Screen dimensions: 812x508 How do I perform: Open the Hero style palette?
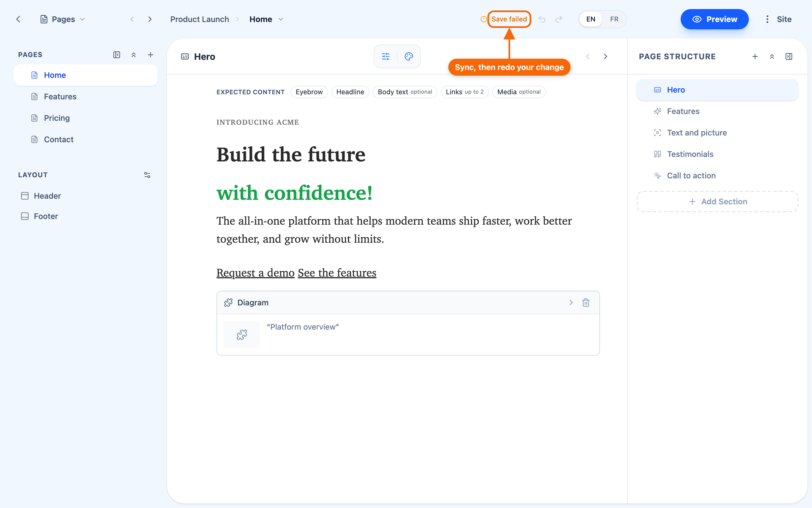409,56
